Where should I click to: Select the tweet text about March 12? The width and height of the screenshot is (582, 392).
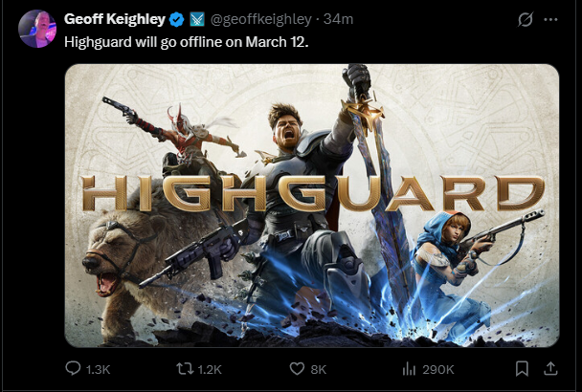(187, 42)
